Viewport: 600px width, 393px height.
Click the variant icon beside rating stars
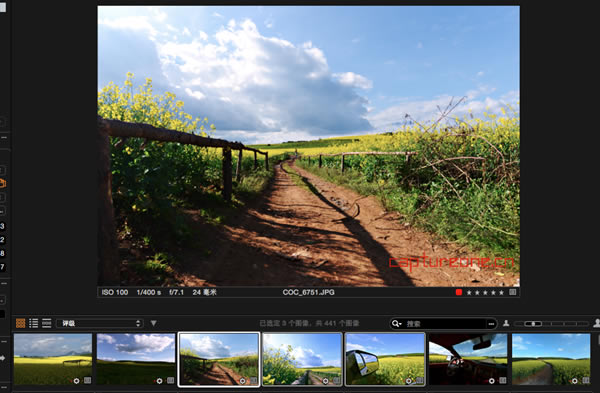513,292
